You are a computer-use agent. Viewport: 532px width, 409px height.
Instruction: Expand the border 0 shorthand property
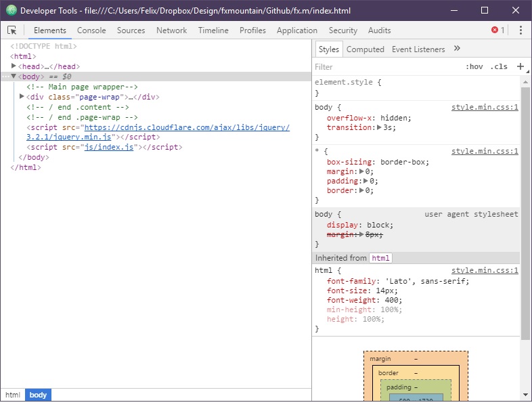(361, 190)
